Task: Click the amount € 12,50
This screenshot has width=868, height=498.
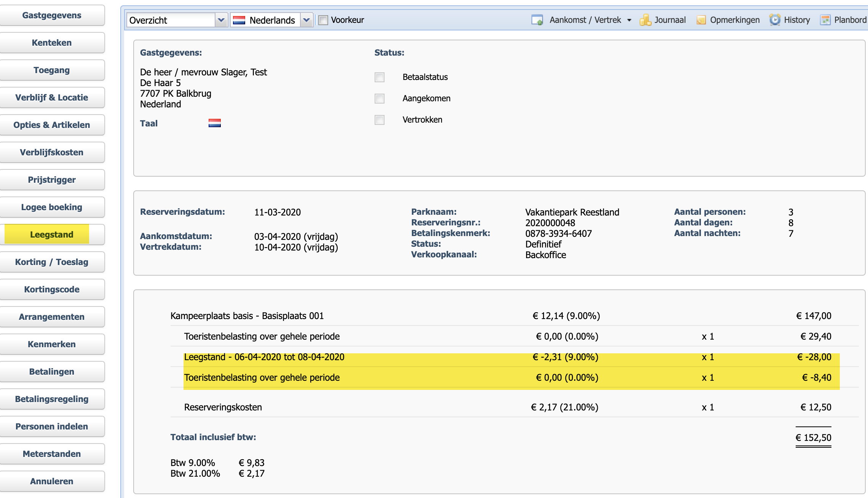Action: pyautogui.click(x=816, y=407)
